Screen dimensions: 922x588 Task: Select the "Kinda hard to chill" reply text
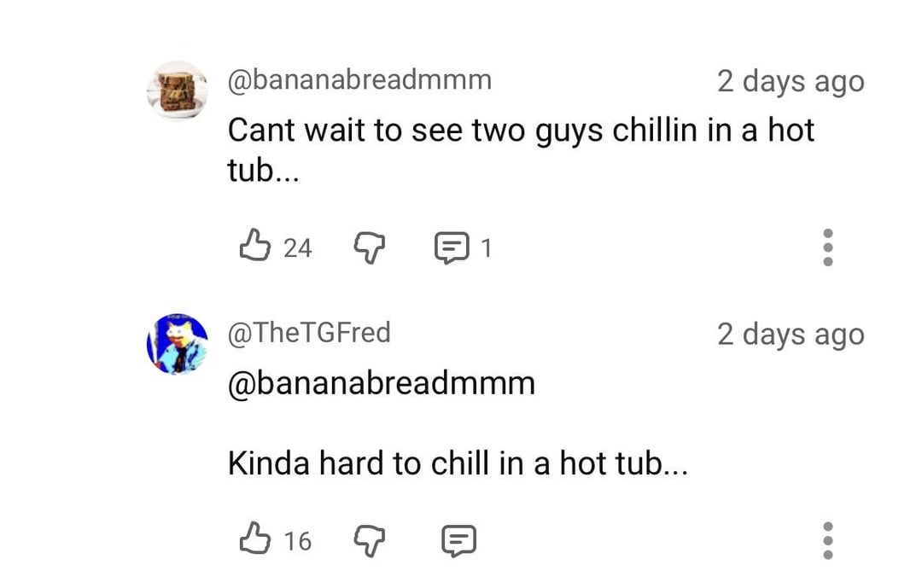coord(457,463)
